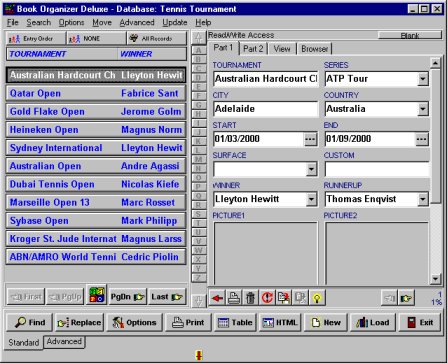Image resolution: width=447 pixels, height=363 pixels.
Task: Click the PICTURE1 image box
Action: (x=266, y=253)
